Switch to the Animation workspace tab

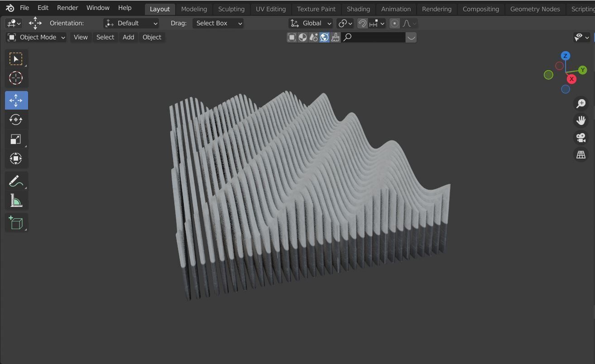click(x=396, y=9)
